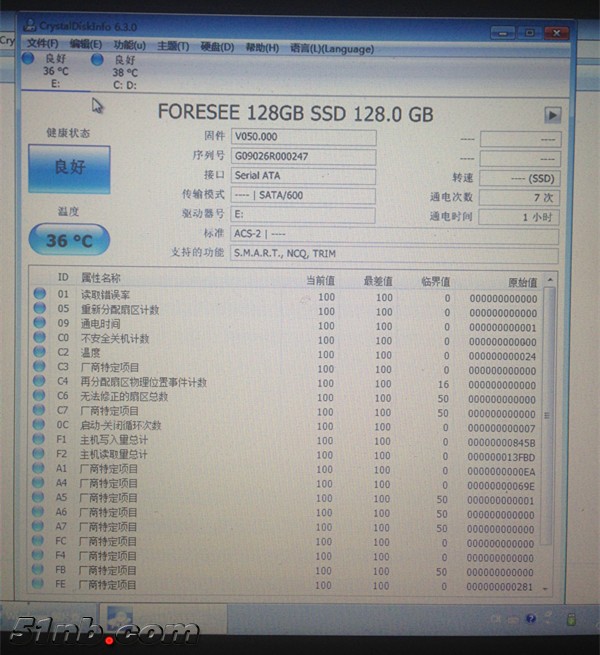Minimize the CrystalDiskInfo window
The image size is (600, 655).
[x=503, y=33]
